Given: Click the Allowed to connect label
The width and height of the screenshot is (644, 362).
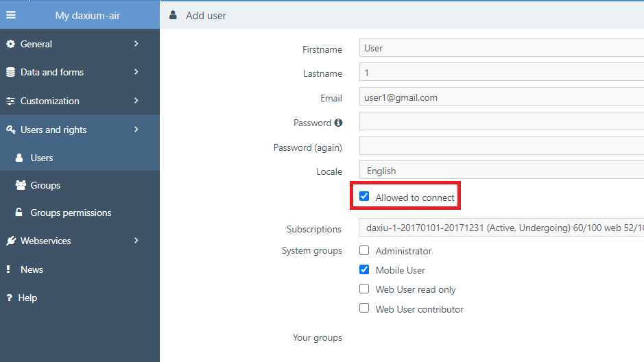Looking at the screenshot, I should [x=415, y=198].
